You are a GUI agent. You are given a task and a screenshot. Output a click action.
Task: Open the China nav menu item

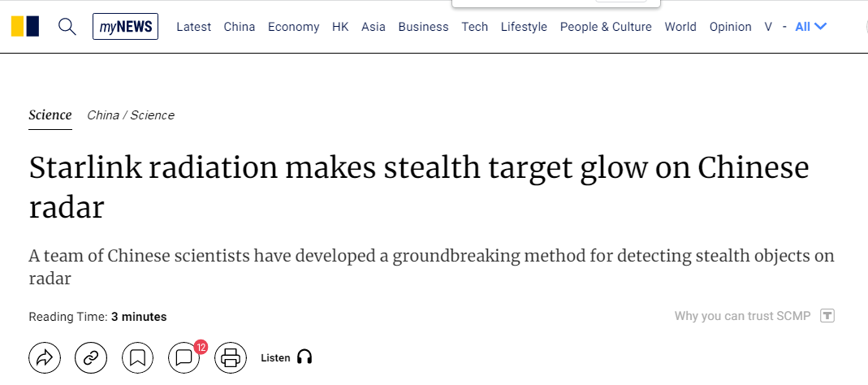click(x=240, y=27)
